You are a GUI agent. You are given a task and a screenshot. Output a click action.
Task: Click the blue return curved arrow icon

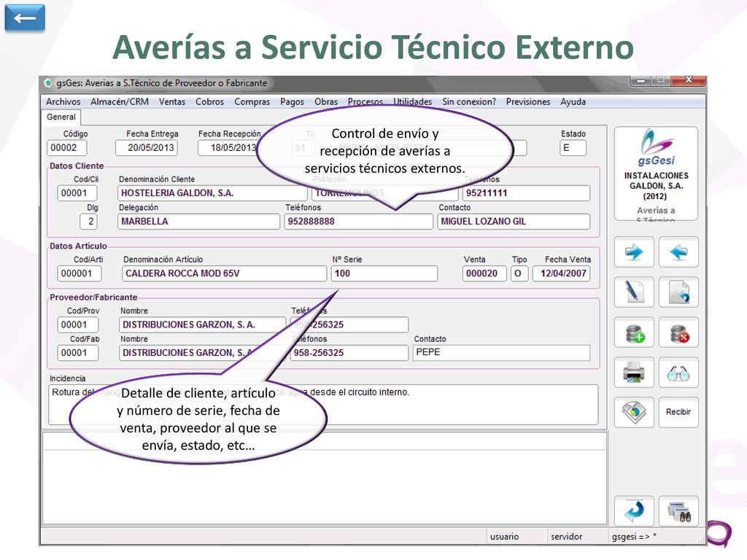point(634,511)
